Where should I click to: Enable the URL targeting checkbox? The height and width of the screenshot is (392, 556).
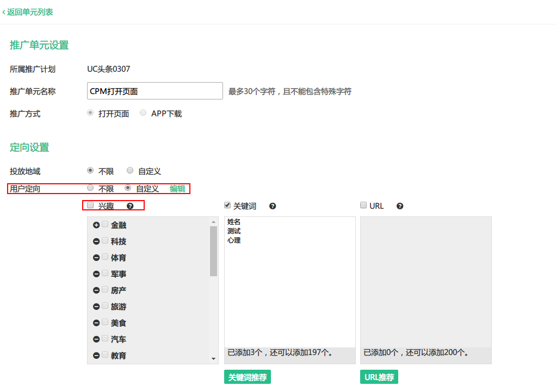coord(363,206)
